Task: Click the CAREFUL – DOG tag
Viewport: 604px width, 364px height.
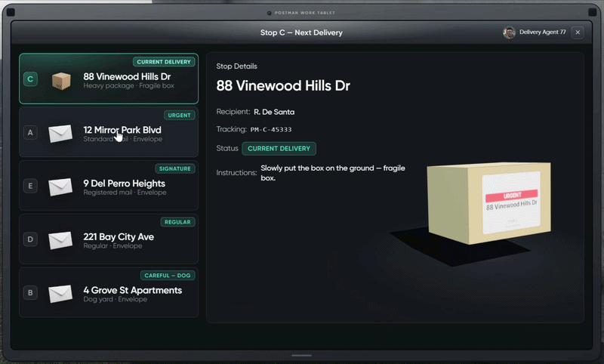Action: coord(168,276)
